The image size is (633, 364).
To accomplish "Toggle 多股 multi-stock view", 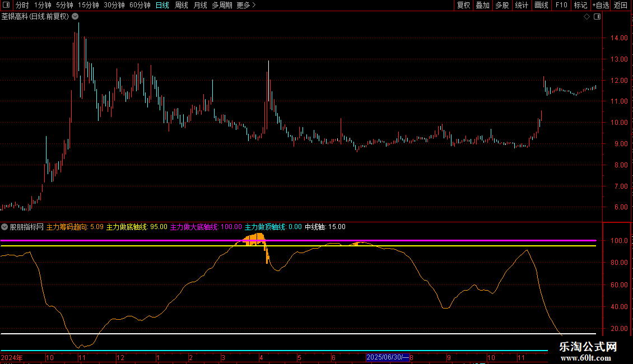I will point(502,5).
